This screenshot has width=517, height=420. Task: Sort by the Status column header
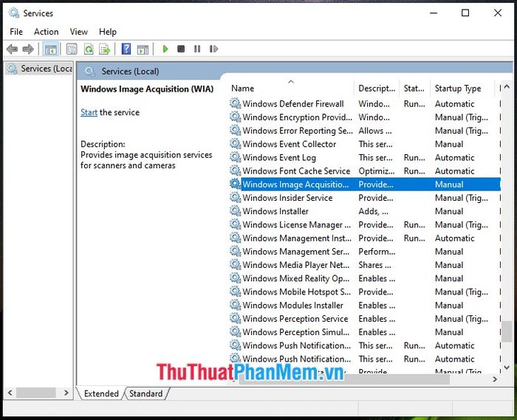pos(414,89)
